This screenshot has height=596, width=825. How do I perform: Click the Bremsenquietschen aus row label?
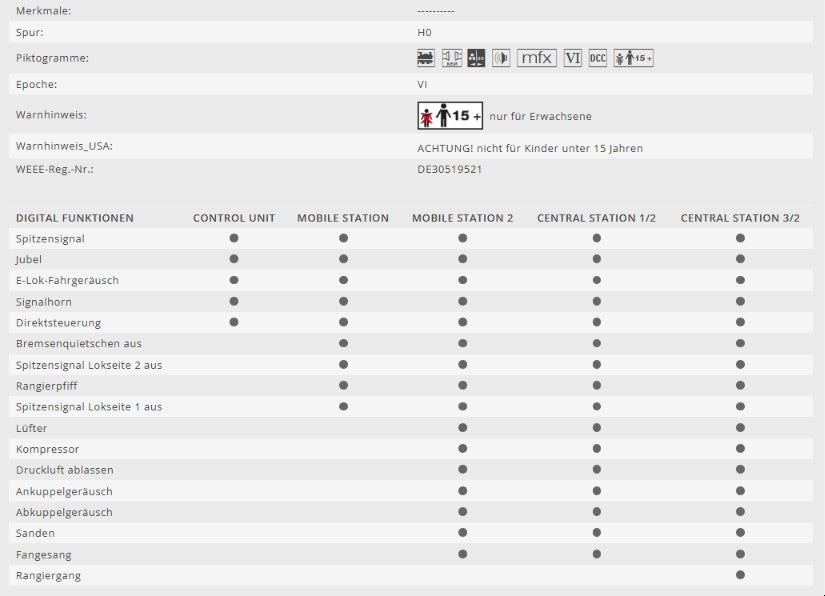79,344
